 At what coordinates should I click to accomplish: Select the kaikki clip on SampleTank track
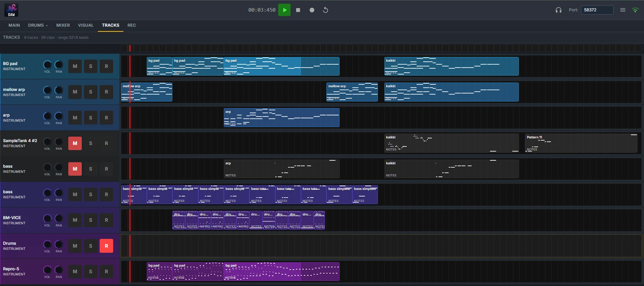tap(452, 143)
